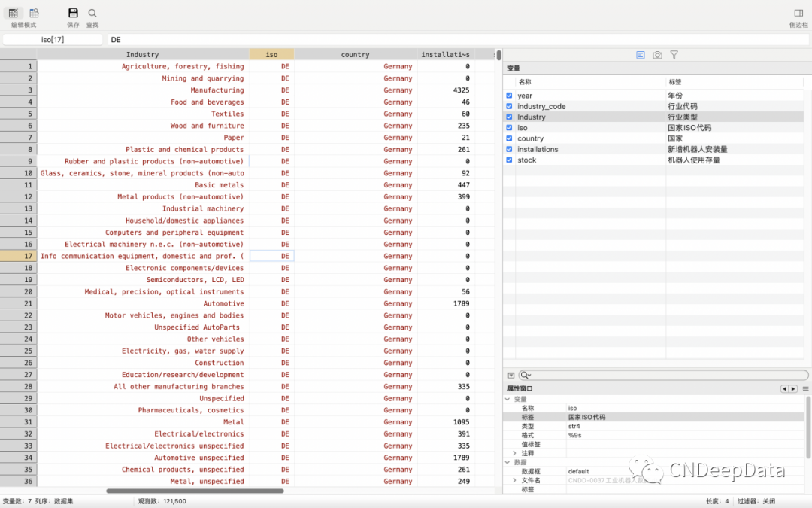The height and width of the screenshot is (508, 812).
Task: Toggle the 侧边栏 sidebar icon
Action: point(798,13)
